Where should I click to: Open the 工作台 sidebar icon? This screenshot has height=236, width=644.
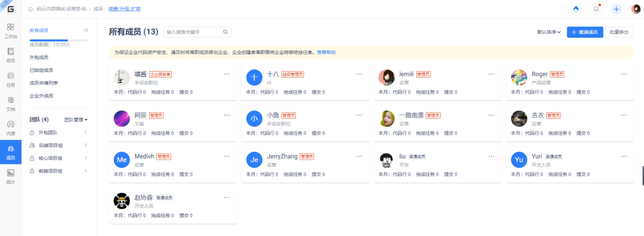tap(11, 31)
